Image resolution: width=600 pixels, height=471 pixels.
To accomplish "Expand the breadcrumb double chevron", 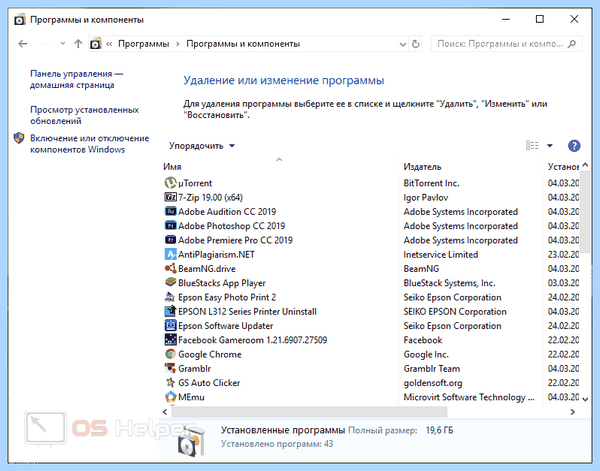I will 109,44.
